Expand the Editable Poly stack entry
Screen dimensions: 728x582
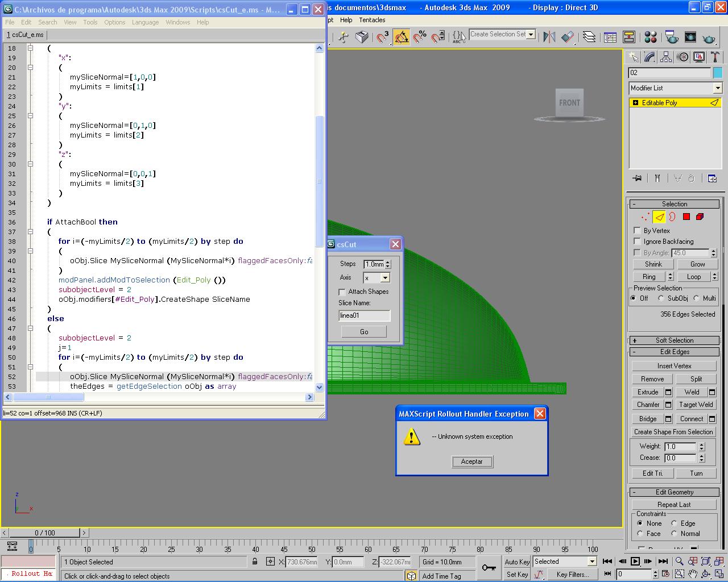coord(635,103)
